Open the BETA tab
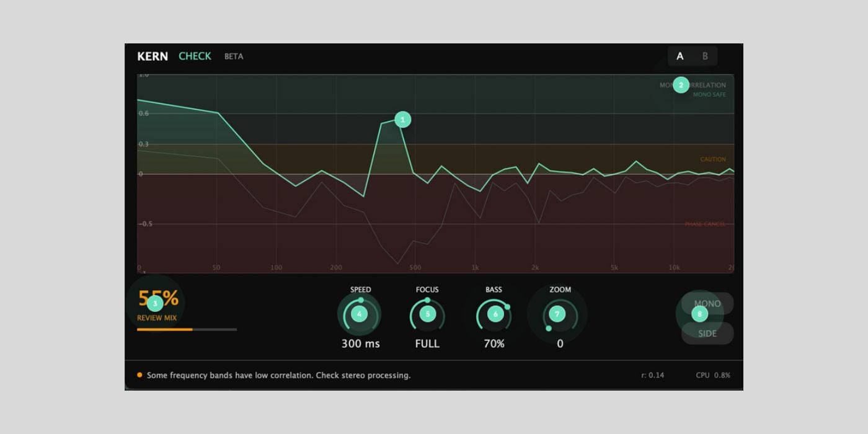The height and width of the screenshot is (434, 868). [x=234, y=56]
